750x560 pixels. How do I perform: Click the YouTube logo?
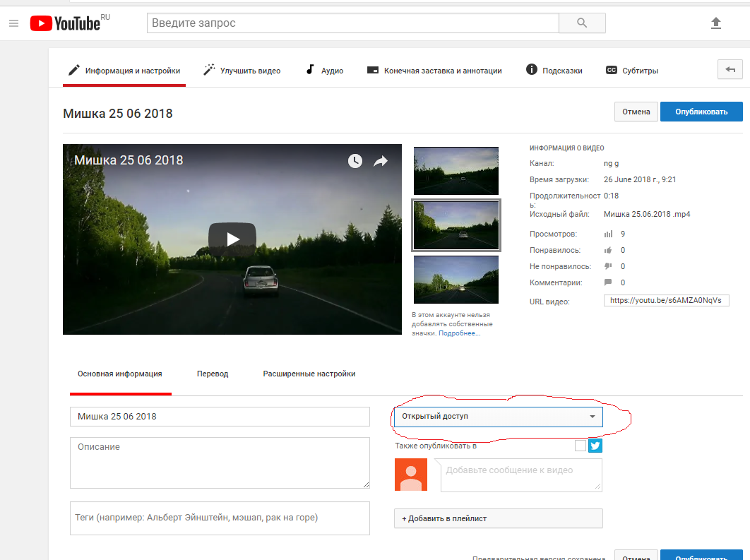(x=66, y=23)
